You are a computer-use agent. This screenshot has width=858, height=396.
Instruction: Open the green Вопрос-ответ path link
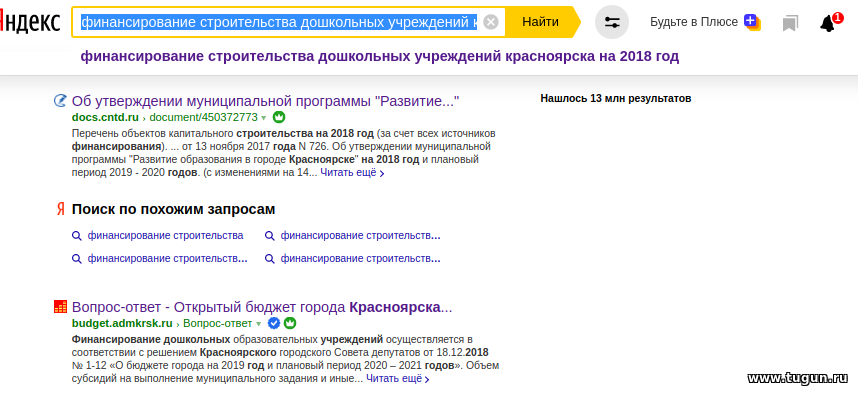pyautogui.click(x=218, y=323)
